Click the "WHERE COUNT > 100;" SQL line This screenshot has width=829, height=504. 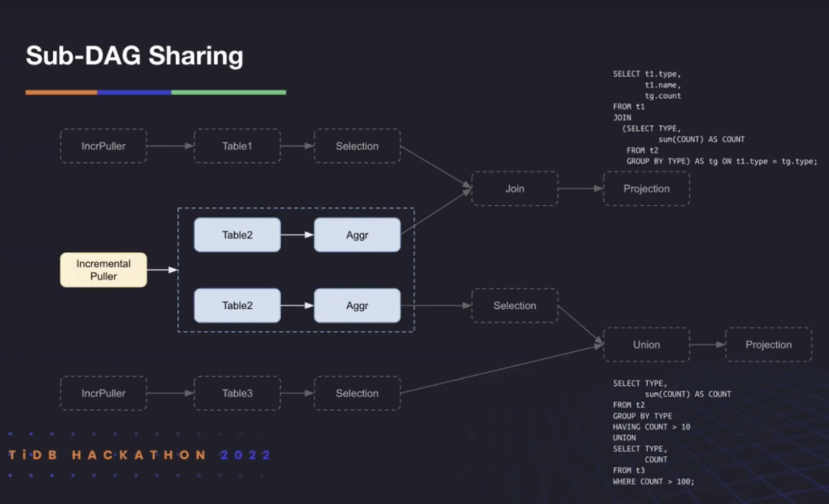653,481
